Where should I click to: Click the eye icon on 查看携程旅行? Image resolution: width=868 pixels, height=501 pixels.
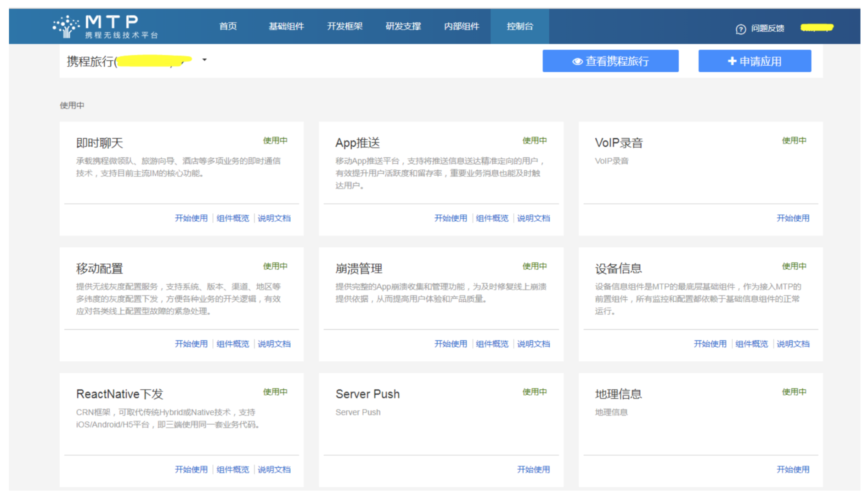577,62
